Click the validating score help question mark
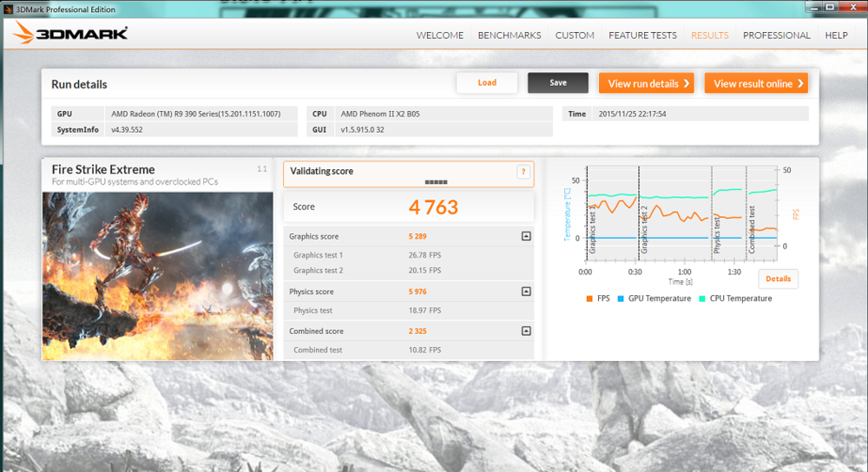Image resolution: width=868 pixels, height=472 pixels. click(523, 172)
